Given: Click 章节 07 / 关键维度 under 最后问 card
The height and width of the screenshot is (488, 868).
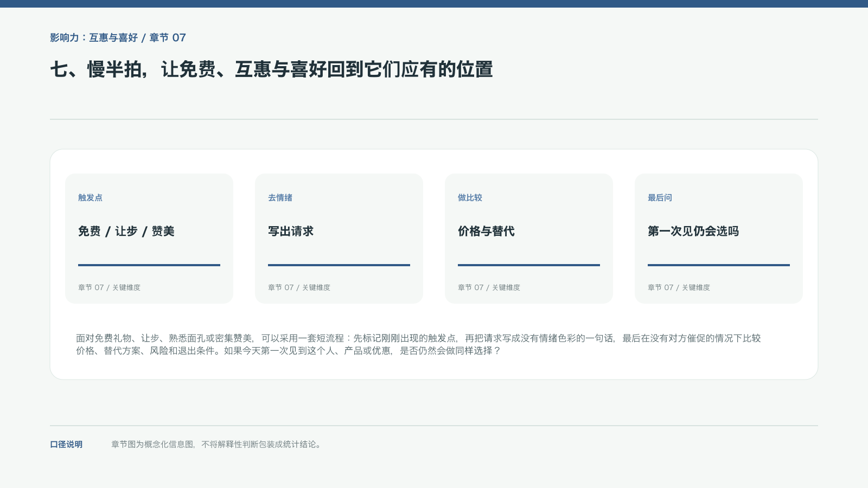Looking at the screenshot, I should point(679,287).
